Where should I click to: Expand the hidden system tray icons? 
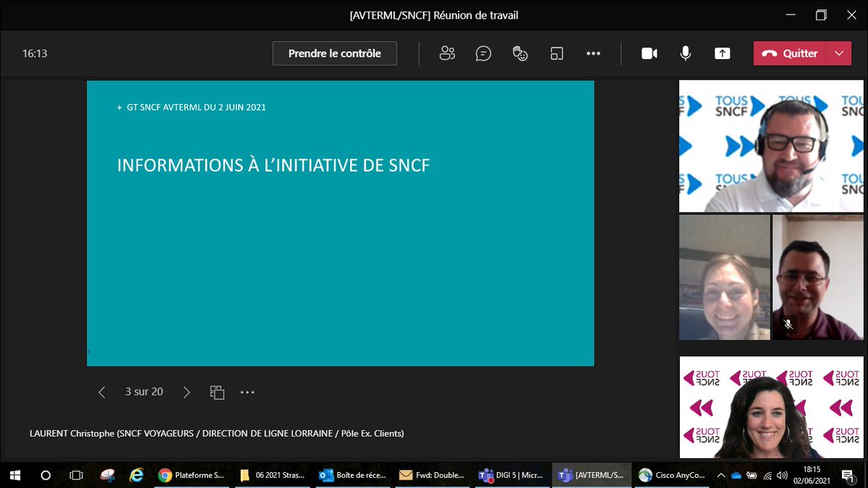(x=720, y=475)
